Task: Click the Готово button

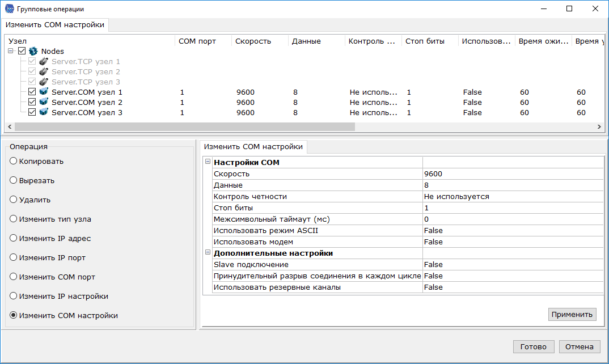Action: click(x=533, y=346)
